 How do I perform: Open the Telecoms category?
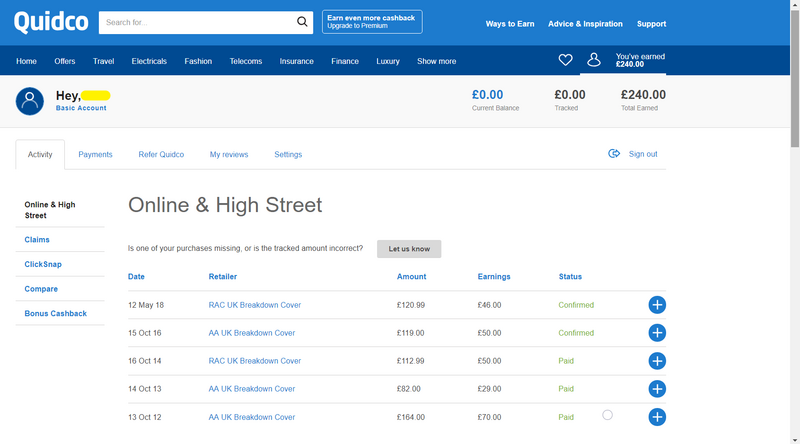pos(245,61)
